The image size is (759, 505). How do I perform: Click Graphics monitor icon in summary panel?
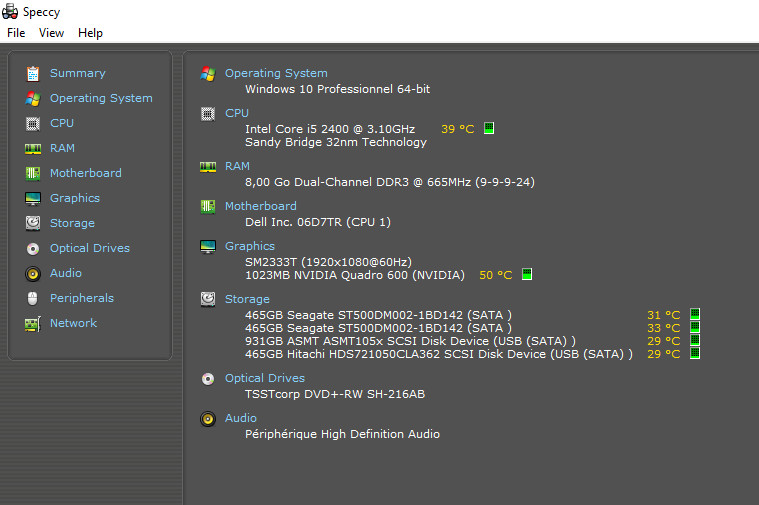(208, 247)
